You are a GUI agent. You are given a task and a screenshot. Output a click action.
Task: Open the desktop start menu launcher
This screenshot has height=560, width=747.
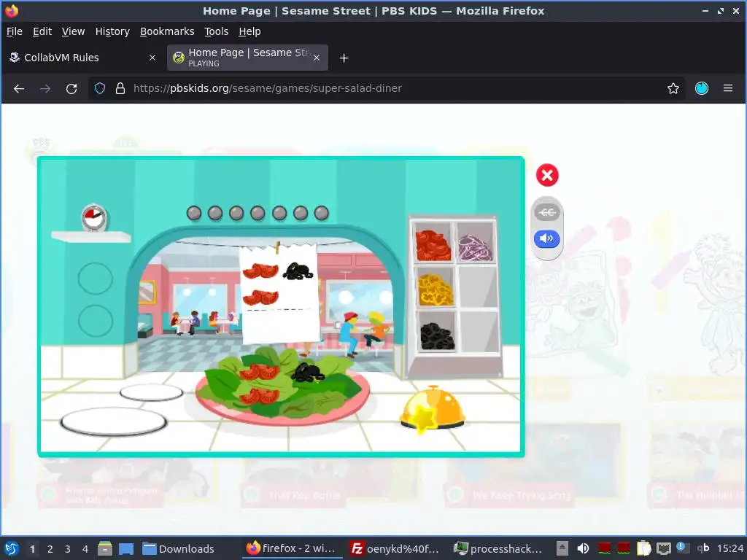click(x=12, y=548)
